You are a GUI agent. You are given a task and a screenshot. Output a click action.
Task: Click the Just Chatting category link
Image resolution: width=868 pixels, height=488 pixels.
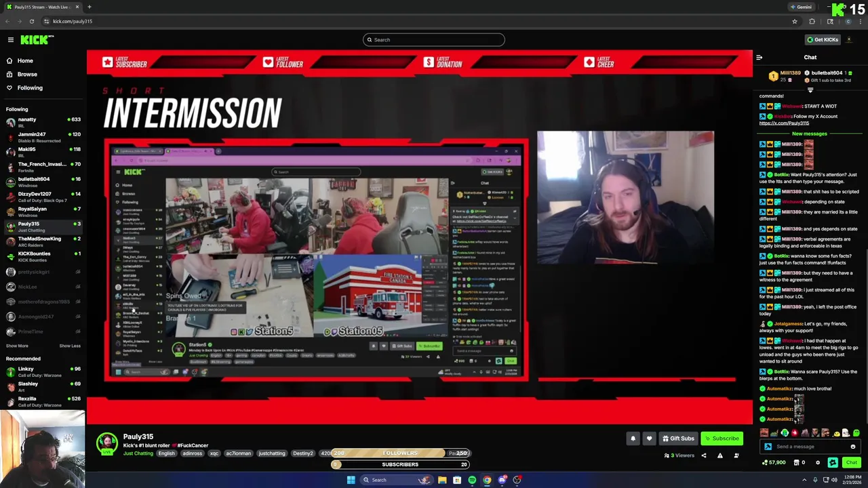(x=138, y=453)
